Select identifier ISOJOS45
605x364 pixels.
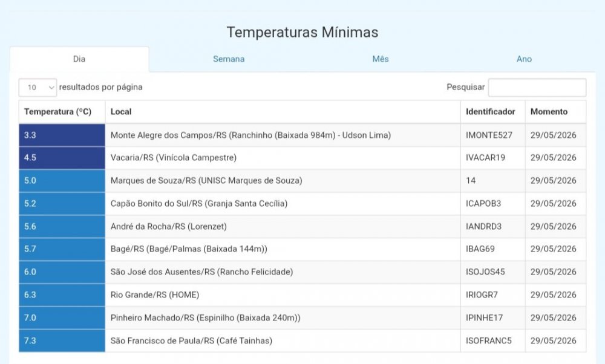[x=485, y=272]
